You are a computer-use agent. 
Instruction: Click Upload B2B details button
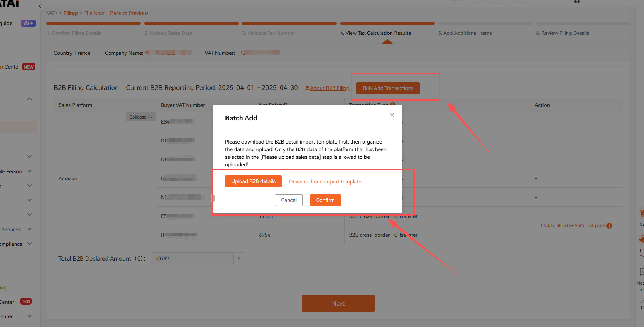point(253,181)
